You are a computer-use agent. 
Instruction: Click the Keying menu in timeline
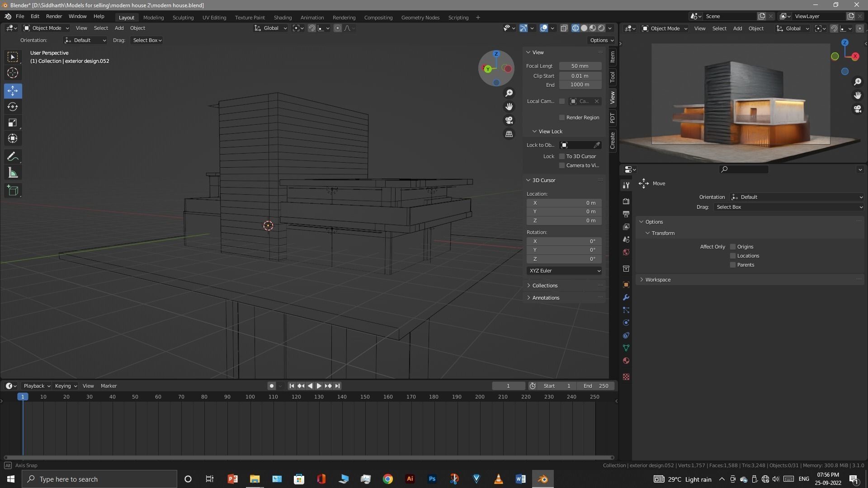click(x=66, y=386)
